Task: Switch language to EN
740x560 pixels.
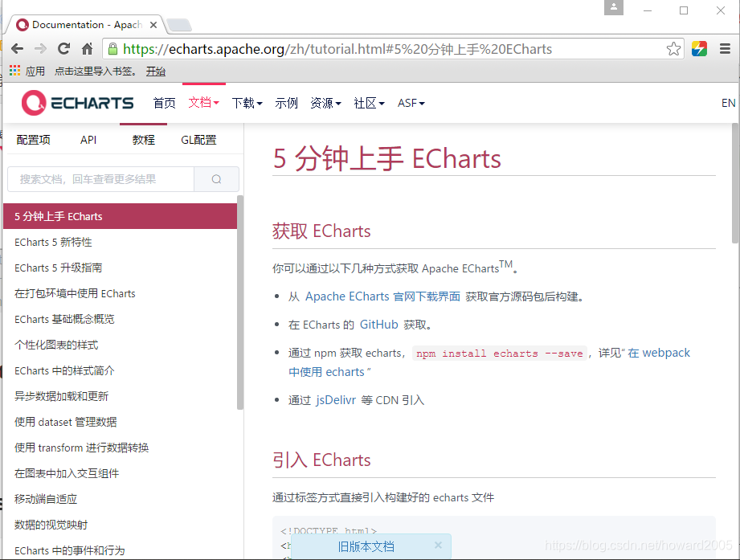Action: [x=728, y=103]
